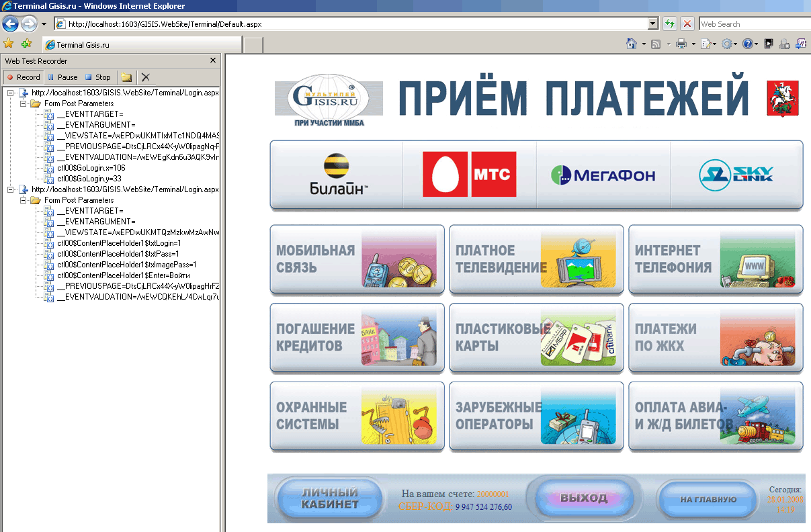Open the ПЛАСТИКОВЫЕ КАРТЫ category

[x=536, y=338]
